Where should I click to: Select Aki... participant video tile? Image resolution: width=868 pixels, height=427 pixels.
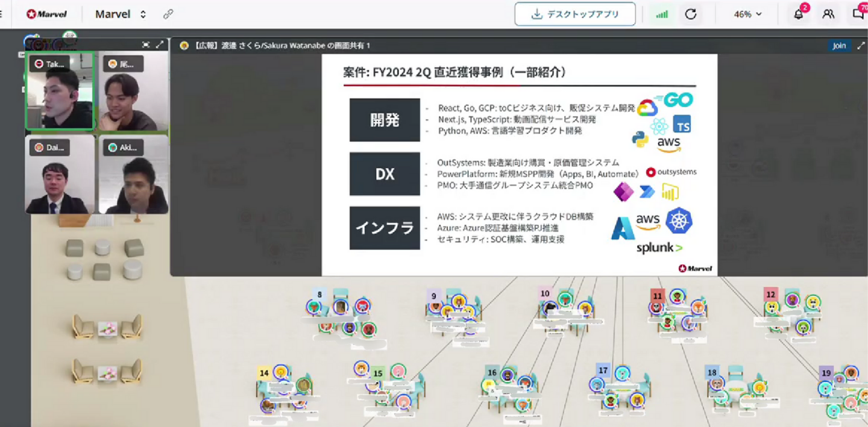click(x=133, y=174)
